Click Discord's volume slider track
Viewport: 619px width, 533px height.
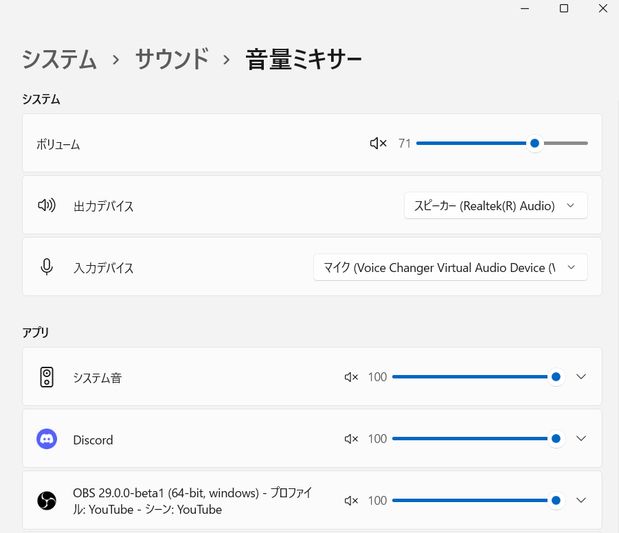pos(474,439)
